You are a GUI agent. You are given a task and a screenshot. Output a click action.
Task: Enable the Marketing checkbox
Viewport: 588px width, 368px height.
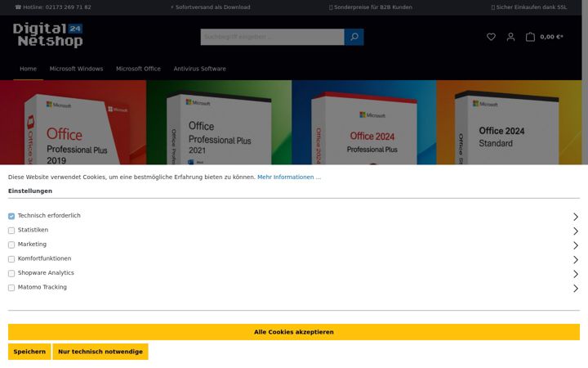click(x=11, y=245)
